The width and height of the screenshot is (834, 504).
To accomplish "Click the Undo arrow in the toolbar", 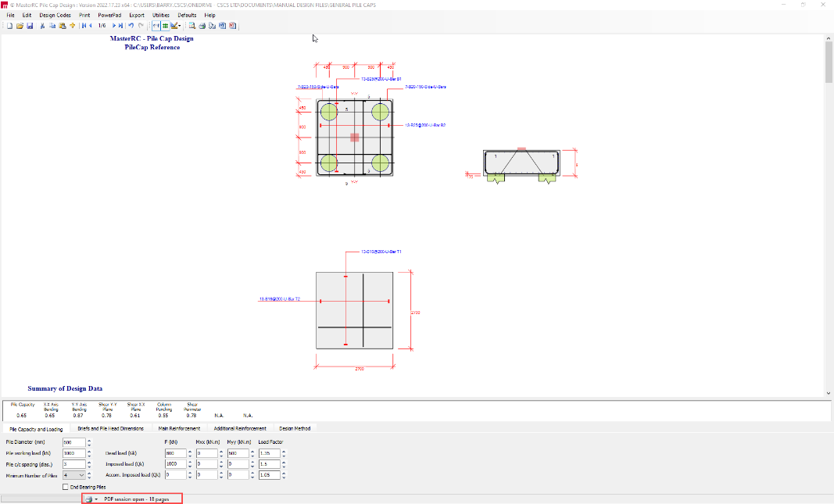I will point(131,26).
